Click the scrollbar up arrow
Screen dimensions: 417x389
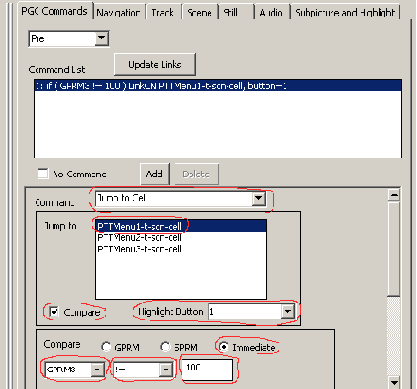coord(394,195)
